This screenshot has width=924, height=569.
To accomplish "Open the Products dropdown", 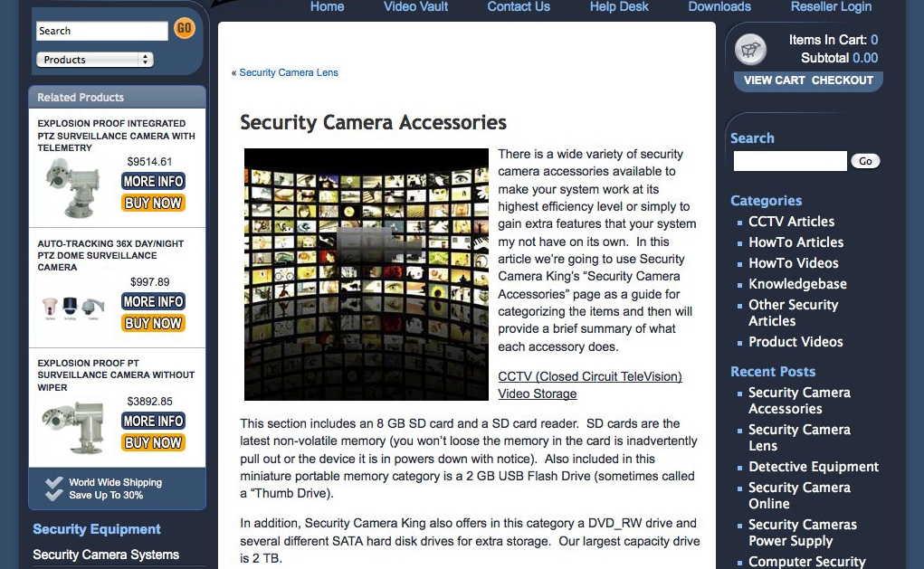I will click(x=95, y=60).
